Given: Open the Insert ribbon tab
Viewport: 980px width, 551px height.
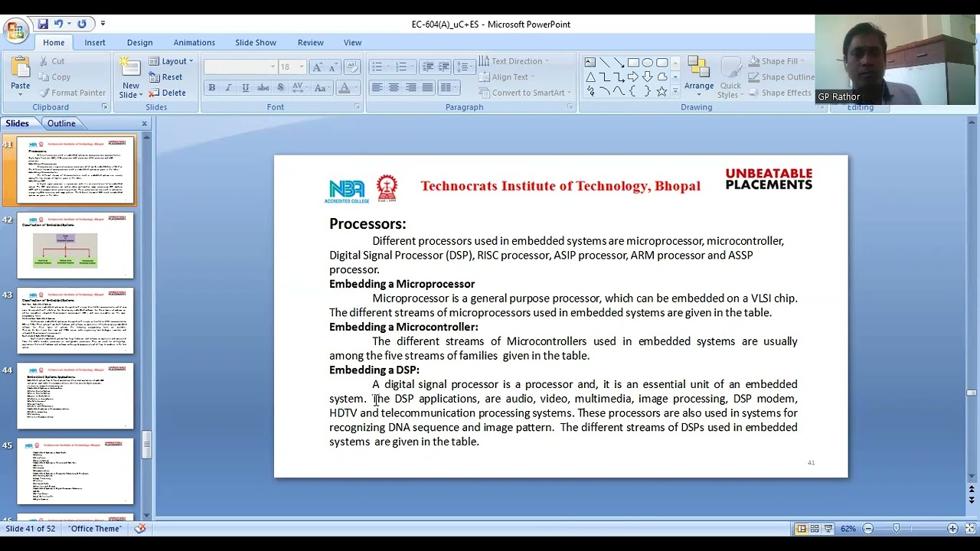Looking at the screenshot, I should coord(95,43).
